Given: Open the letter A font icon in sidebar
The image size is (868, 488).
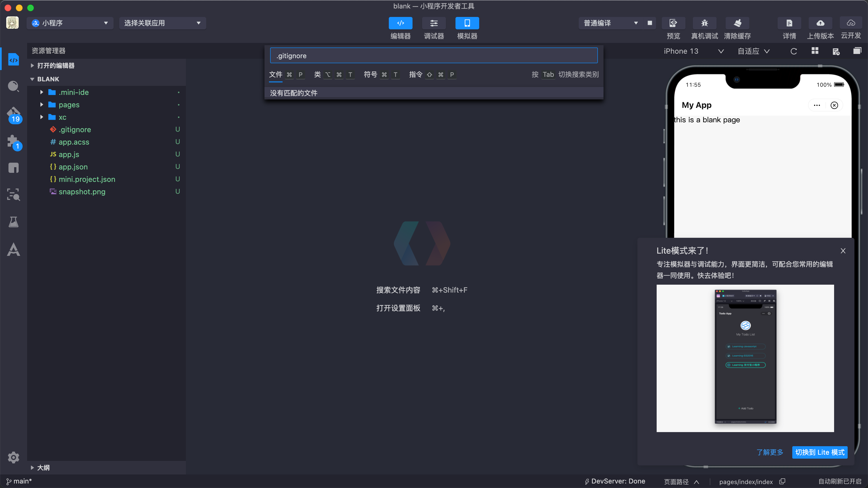Looking at the screenshot, I should pyautogui.click(x=14, y=249).
